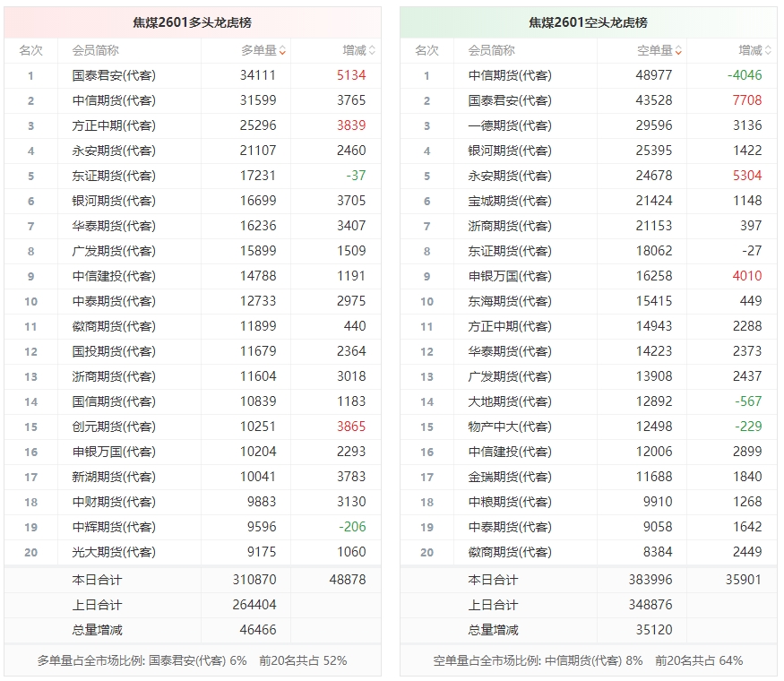Click 焦煤2601多头龙虎榜 title
Screen dimensions: 784x681
192,22
